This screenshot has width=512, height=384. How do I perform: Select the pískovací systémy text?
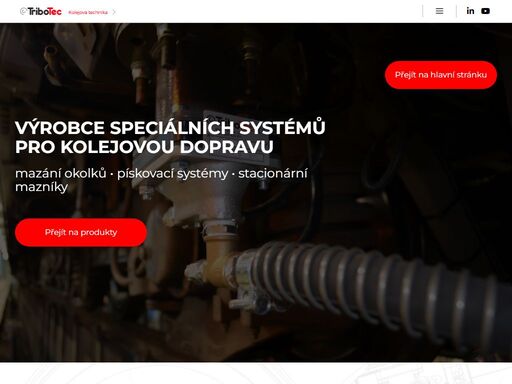[173, 174]
